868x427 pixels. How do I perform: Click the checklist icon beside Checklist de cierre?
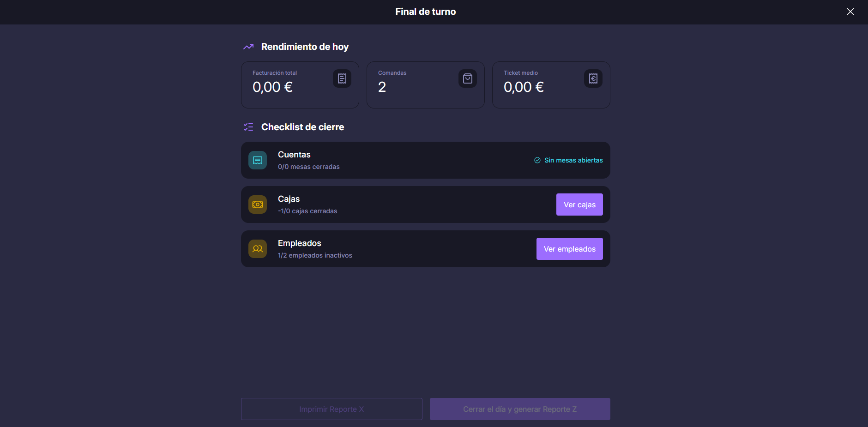point(248,127)
